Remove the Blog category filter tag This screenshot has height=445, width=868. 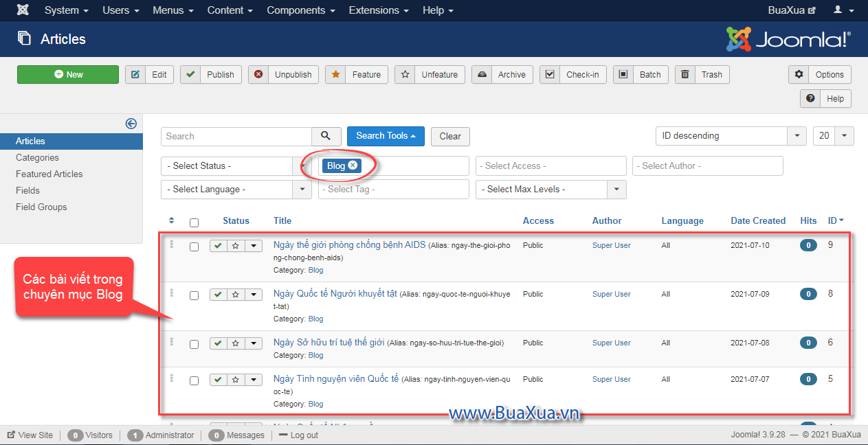[x=353, y=166]
